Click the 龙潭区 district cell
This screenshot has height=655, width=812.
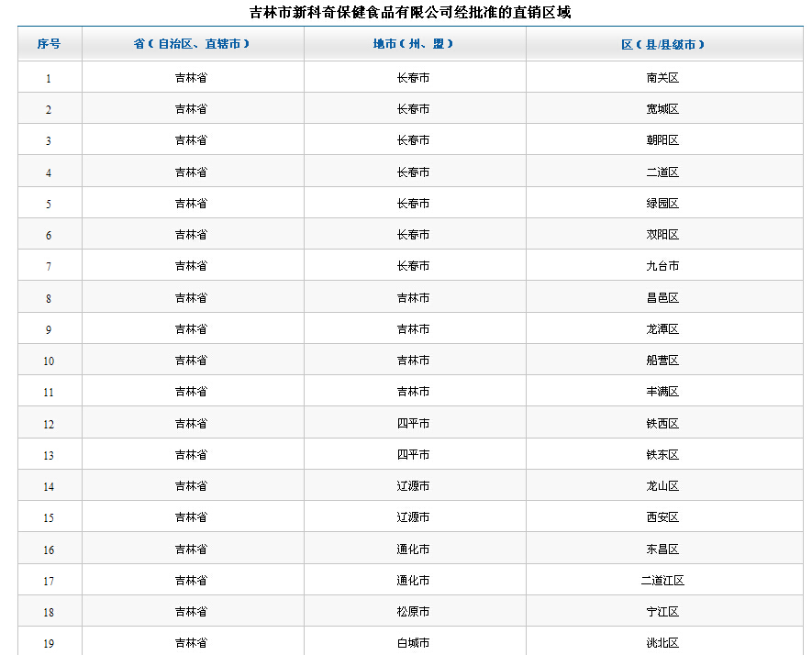pyautogui.click(x=662, y=329)
